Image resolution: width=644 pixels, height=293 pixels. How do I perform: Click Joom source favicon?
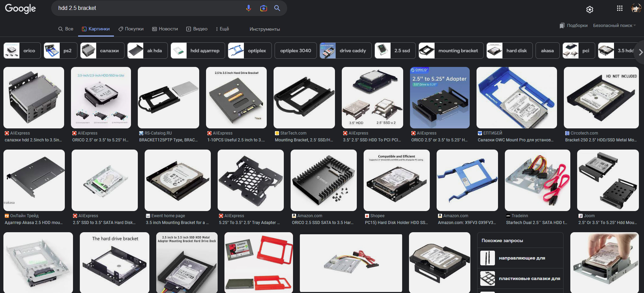pyautogui.click(x=581, y=216)
